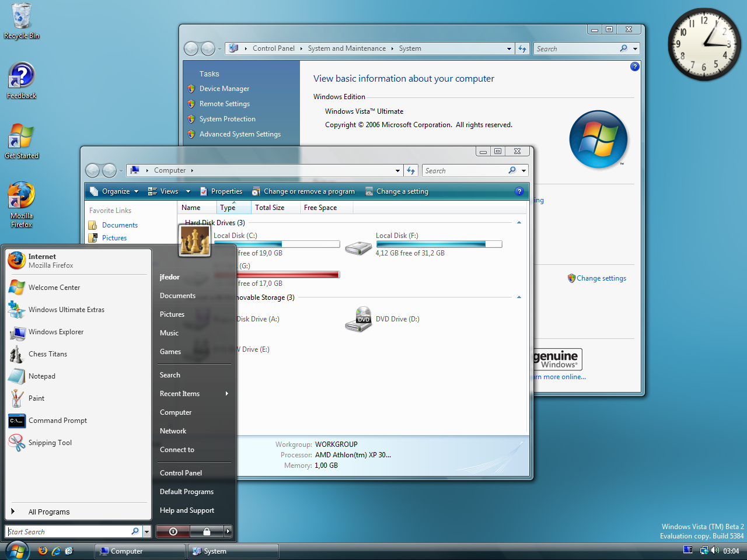
Task: Open the Recycle Bin desktop icon
Action: [x=22, y=21]
